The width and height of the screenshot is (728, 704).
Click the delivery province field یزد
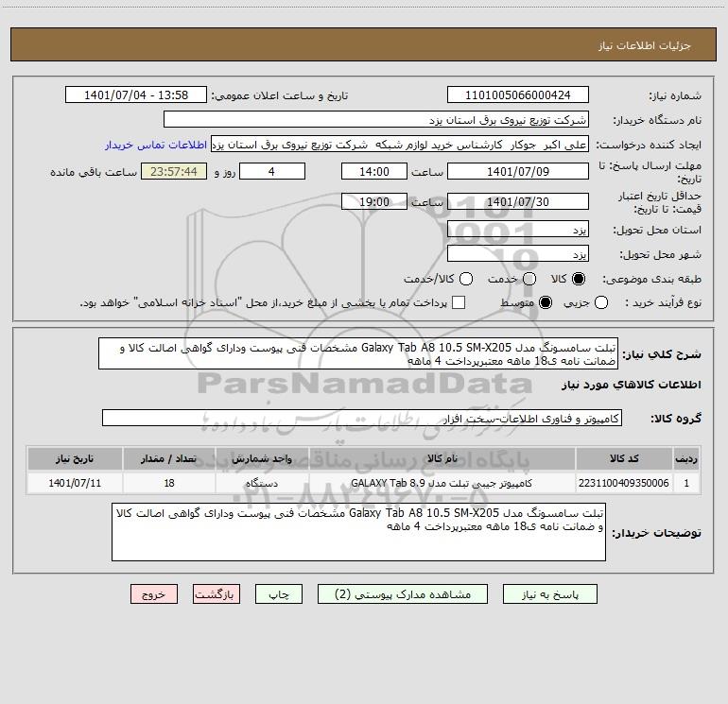[x=518, y=230]
